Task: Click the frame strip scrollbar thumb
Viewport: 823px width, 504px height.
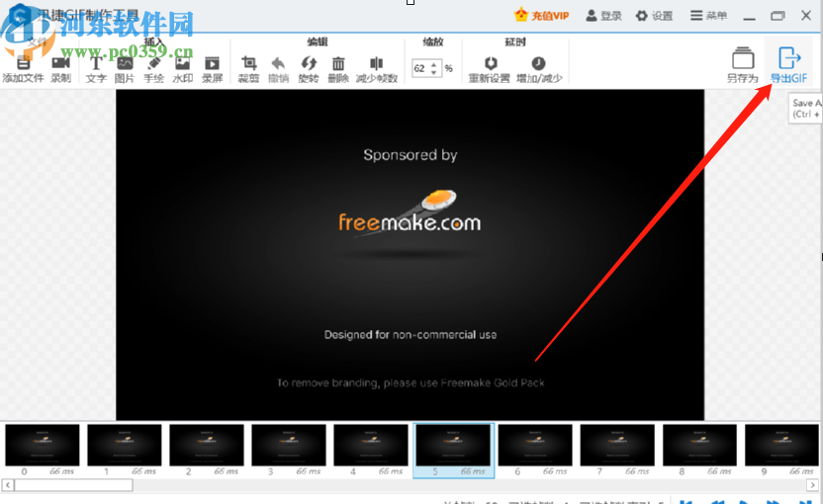Action: 73,485
